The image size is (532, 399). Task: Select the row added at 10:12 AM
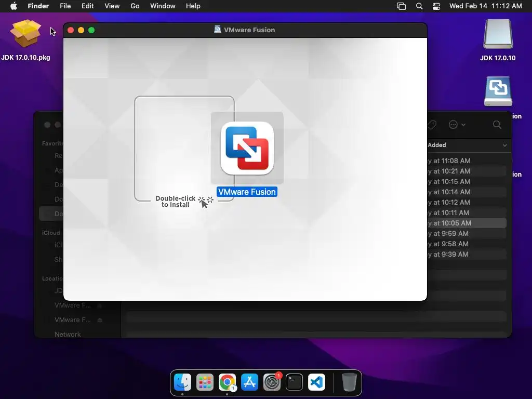coord(467,202)
